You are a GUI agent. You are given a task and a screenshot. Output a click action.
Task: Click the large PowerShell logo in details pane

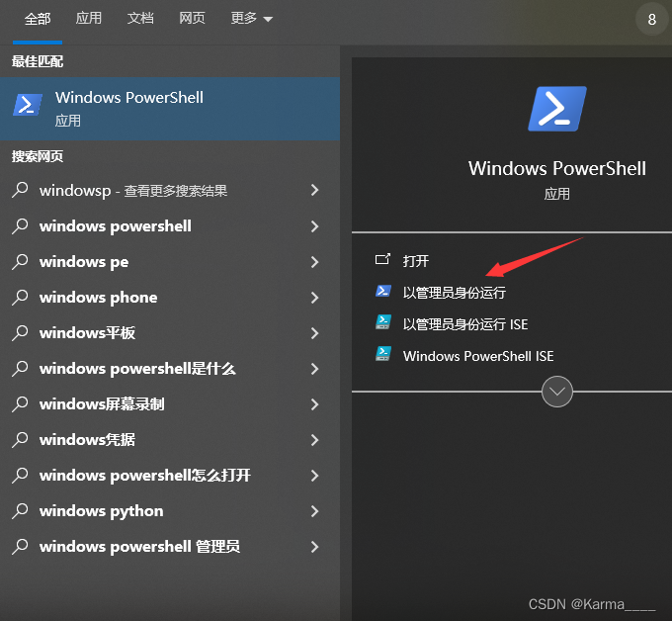click(x=556, y=109)
